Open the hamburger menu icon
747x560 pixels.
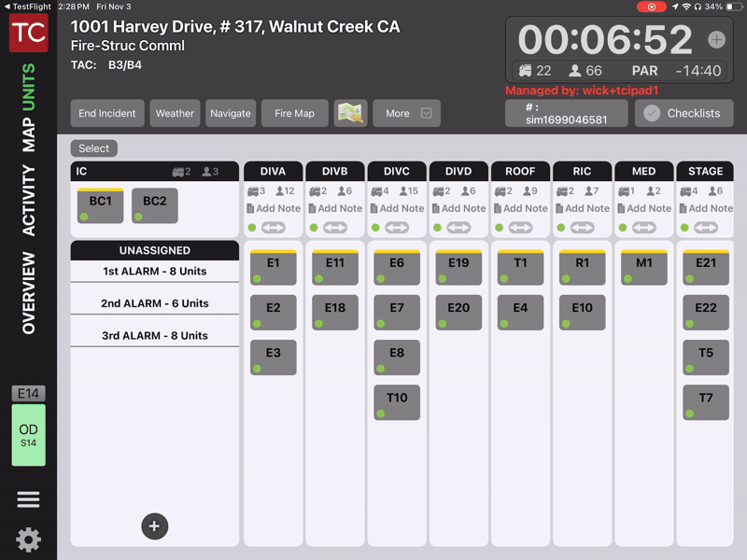coord(28,499)
